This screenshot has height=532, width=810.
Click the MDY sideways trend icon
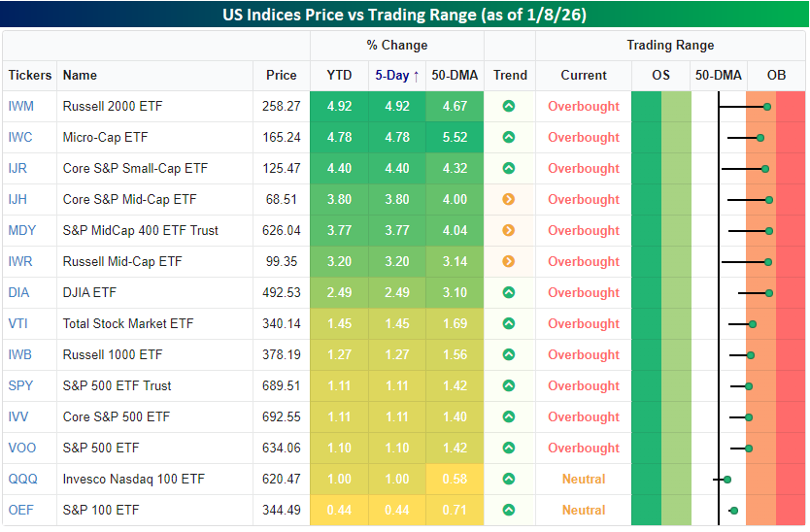tap(508, 231)
